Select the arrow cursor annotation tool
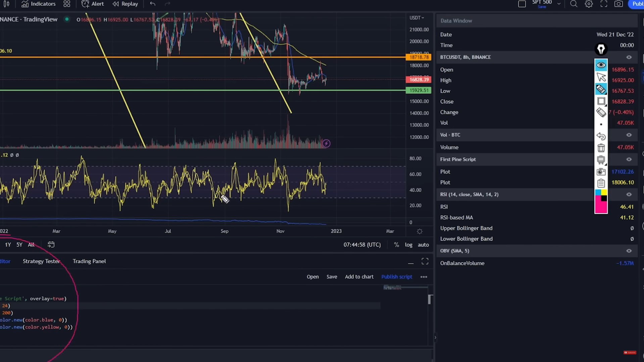This screenshot has height=362, width=644. [601, 77]
